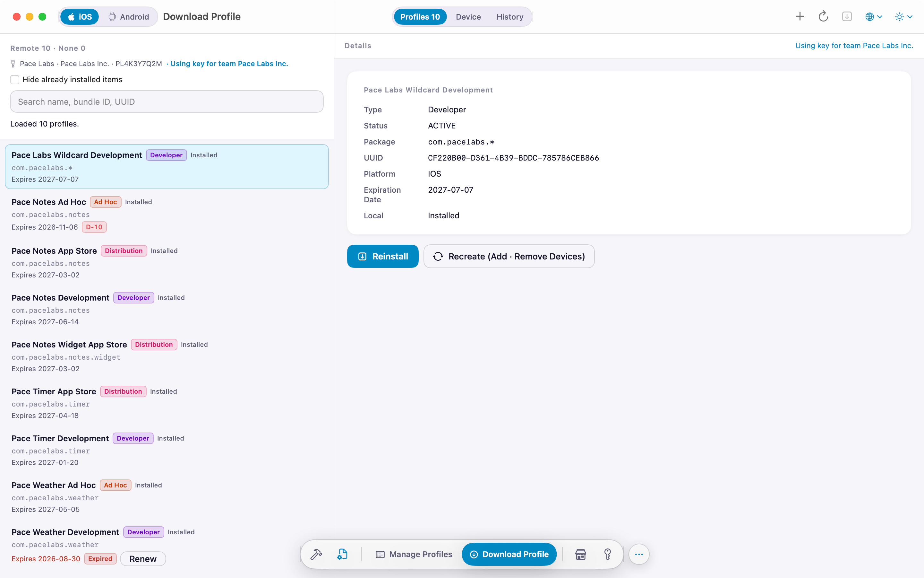Open Manage Profiles in bottom dock
This screenshot has height=578, width=924.
(414, 554)
